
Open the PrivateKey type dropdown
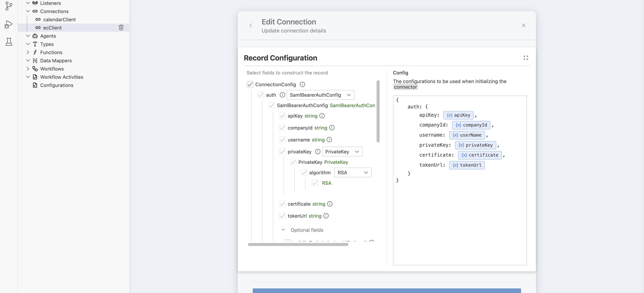pos(342,152)
